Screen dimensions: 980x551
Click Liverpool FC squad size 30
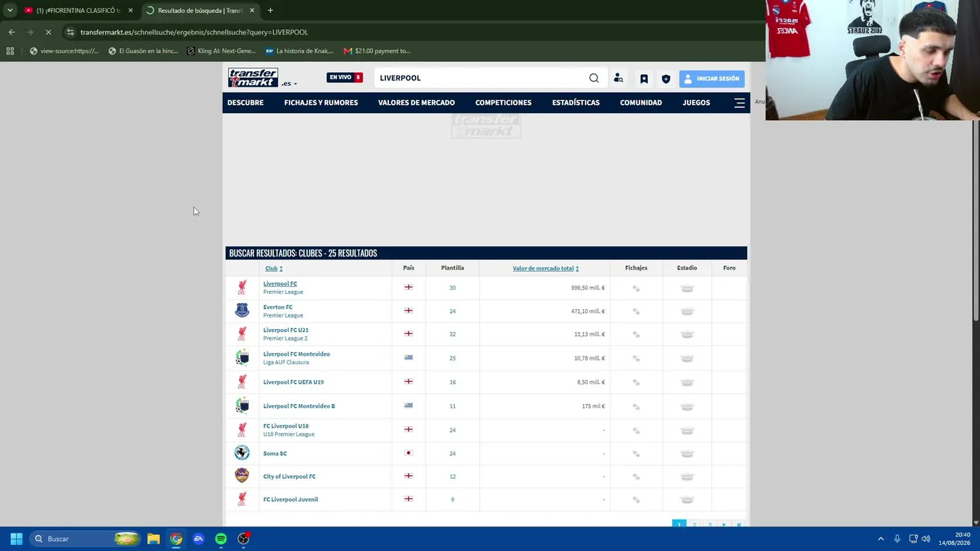pyautogui.click(x=452, y=288)
